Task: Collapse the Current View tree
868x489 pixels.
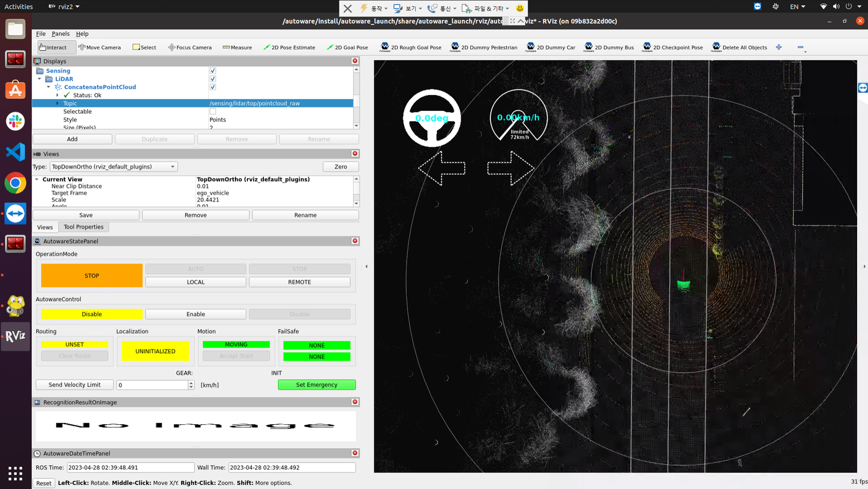Action: 37,179
